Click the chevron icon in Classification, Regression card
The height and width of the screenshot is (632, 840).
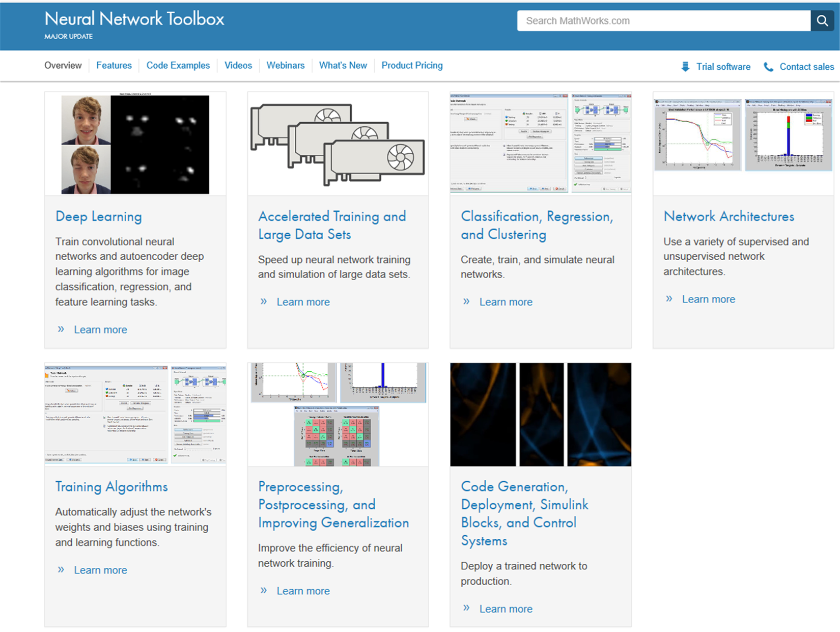(x=466, y=301)
